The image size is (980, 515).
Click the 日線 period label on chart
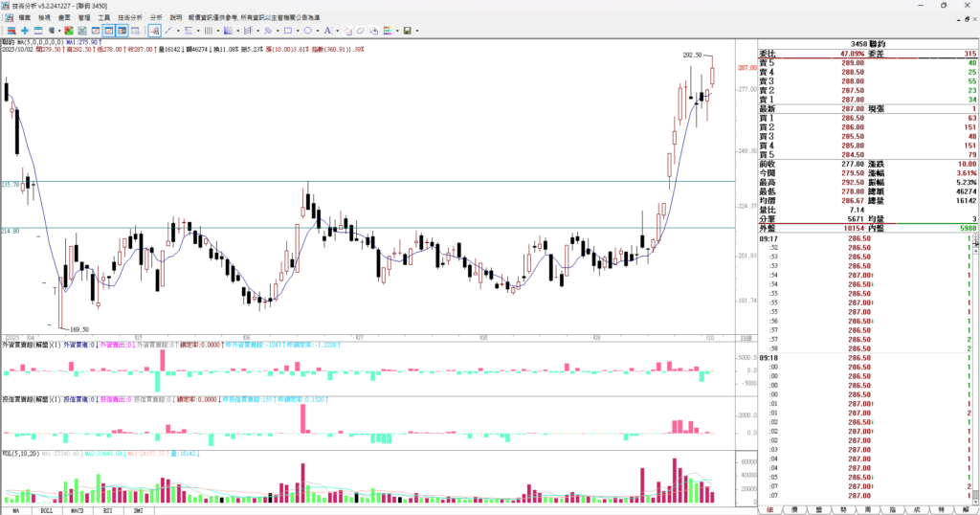746,338
